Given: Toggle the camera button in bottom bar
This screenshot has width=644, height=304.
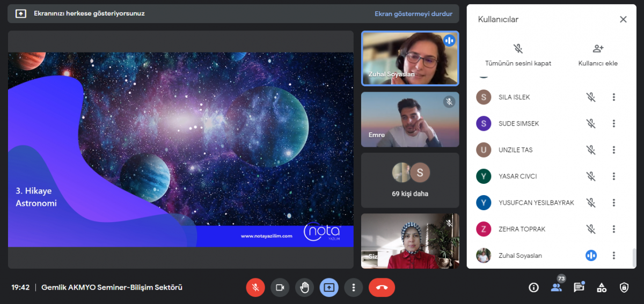Looking at the screenshot, I should click(x=280, y=287).
